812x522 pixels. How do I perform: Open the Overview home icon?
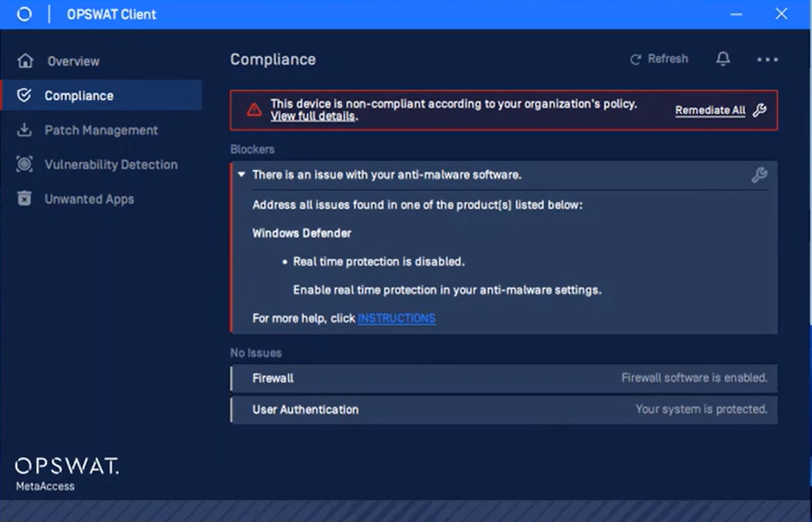(25, 60)
